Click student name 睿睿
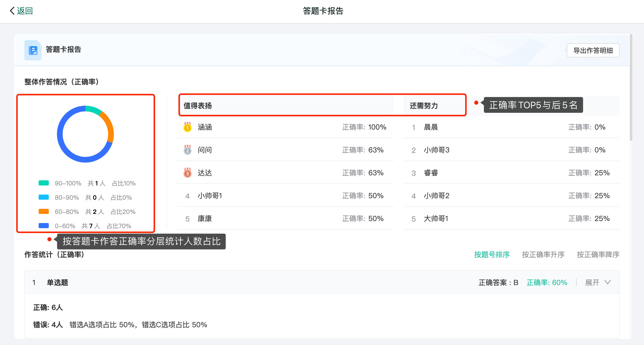The image size is (644, 345). click(431, 173)
